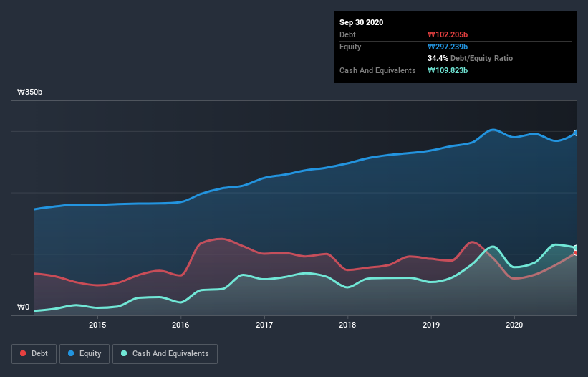Click the Equity label in tooltip
This screenshot has width=588, height=377.
(350, 47)
